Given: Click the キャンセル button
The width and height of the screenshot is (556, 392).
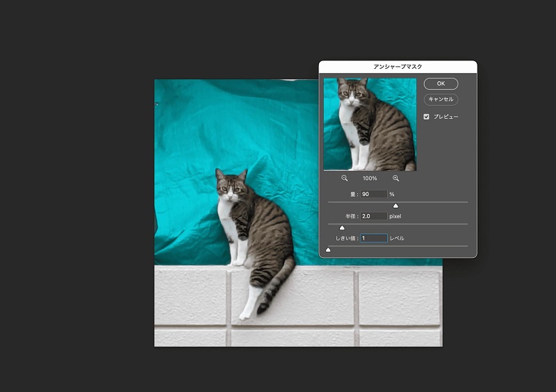Looking at the screenshot, I should point(441,99).
